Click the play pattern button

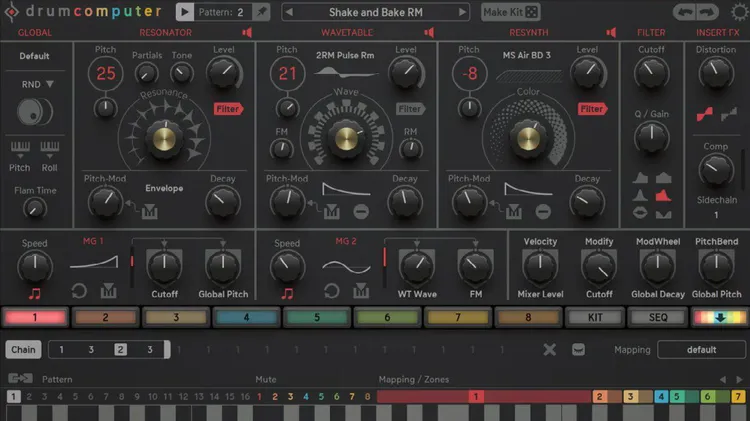(x=185, y=12)
